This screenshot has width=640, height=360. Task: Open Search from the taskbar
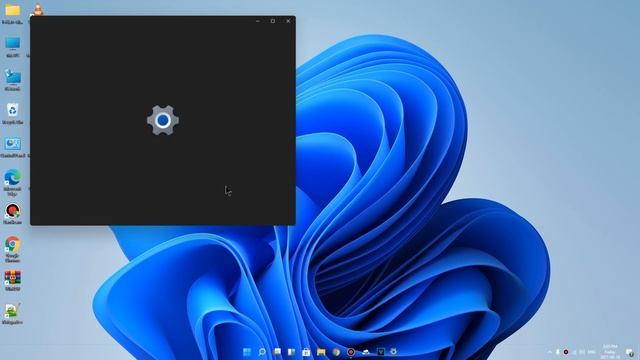262,352
